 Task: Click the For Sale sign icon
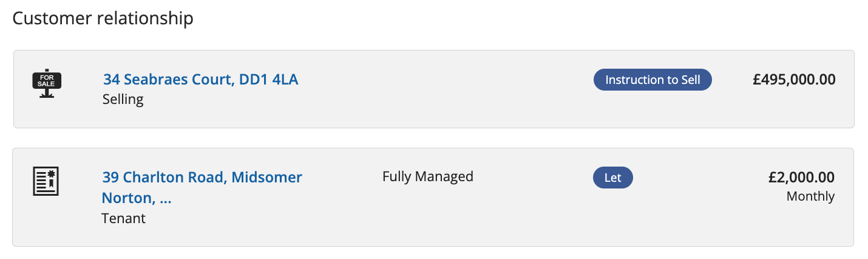tap(46, 84)
